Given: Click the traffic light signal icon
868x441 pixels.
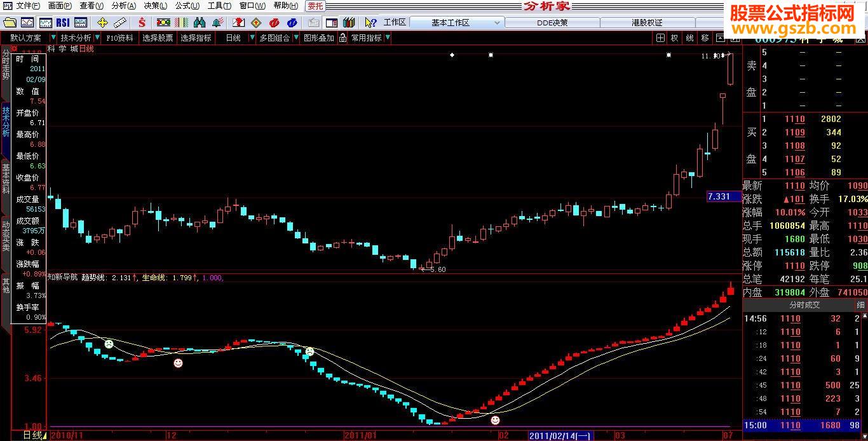Looking at the screenshot, I should tap(164, 22).
